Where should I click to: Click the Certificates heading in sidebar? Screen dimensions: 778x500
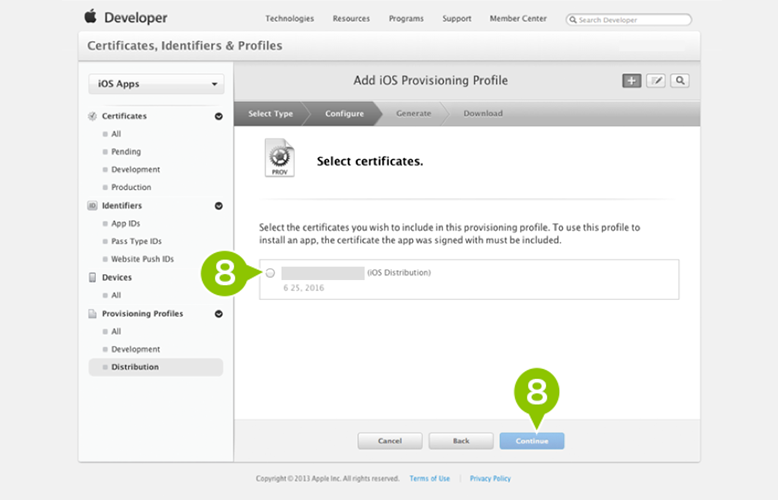point(124,116)
